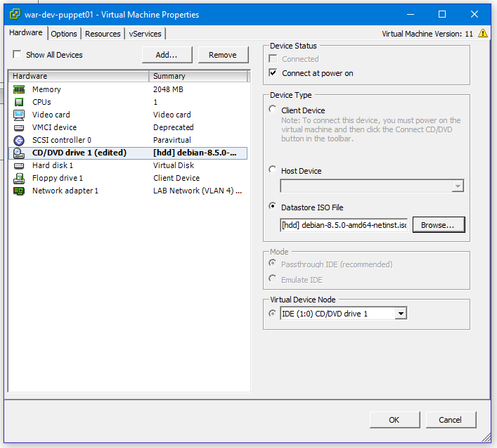
Task: Click the Remove button
Action: pos(223,55)
